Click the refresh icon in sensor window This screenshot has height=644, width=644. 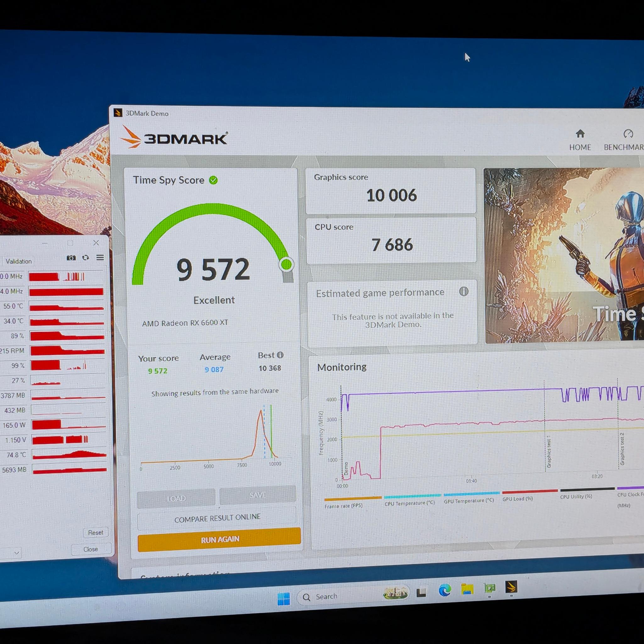click(86, 257)
